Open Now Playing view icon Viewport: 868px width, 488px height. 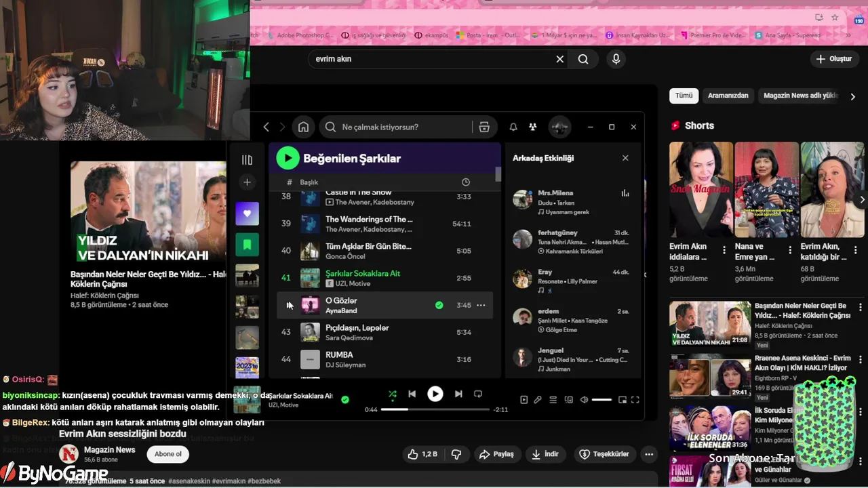[x=524, y=400]
